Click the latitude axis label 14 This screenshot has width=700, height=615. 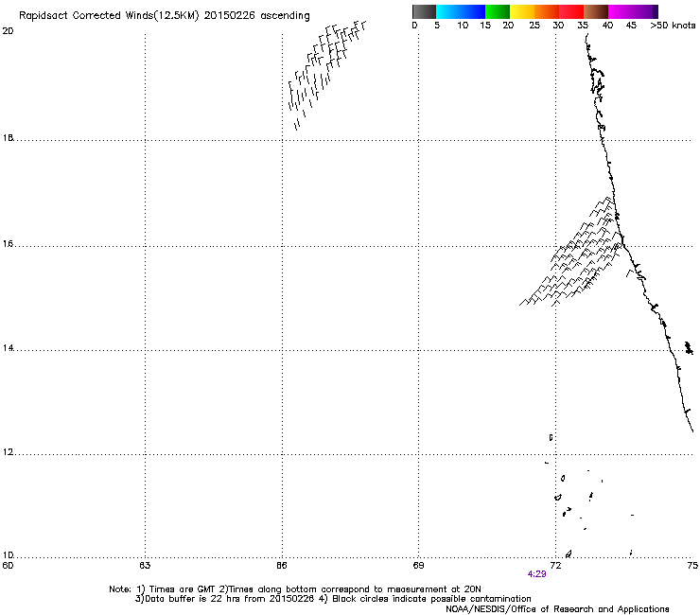click(8, 348)
